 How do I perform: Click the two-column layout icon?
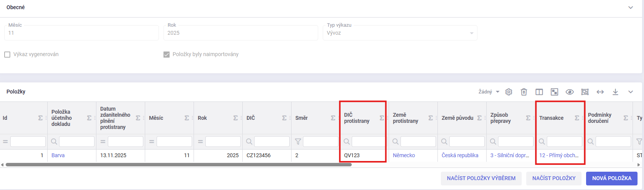(539, 92)
